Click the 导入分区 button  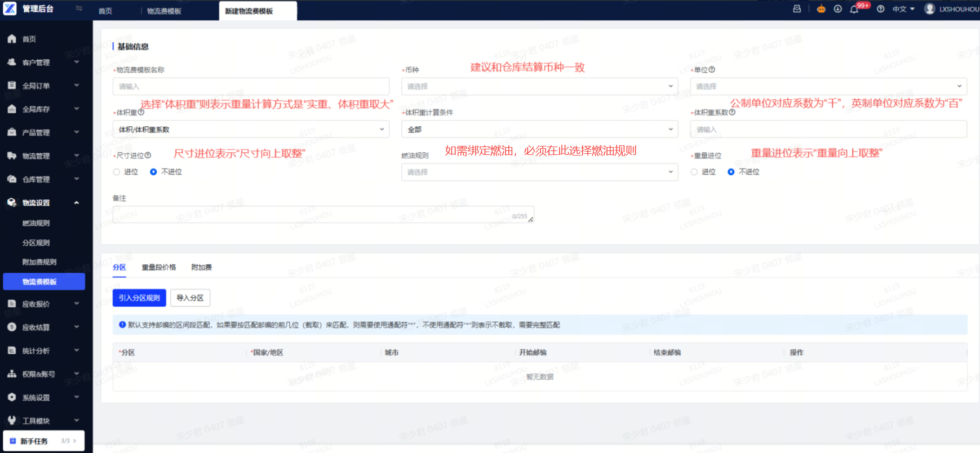[190, 298]
